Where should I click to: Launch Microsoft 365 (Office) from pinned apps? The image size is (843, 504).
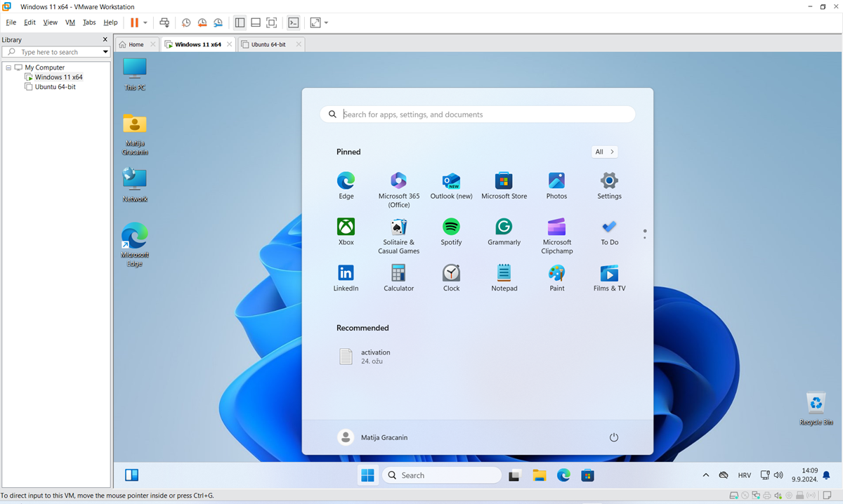coord(398,190)
